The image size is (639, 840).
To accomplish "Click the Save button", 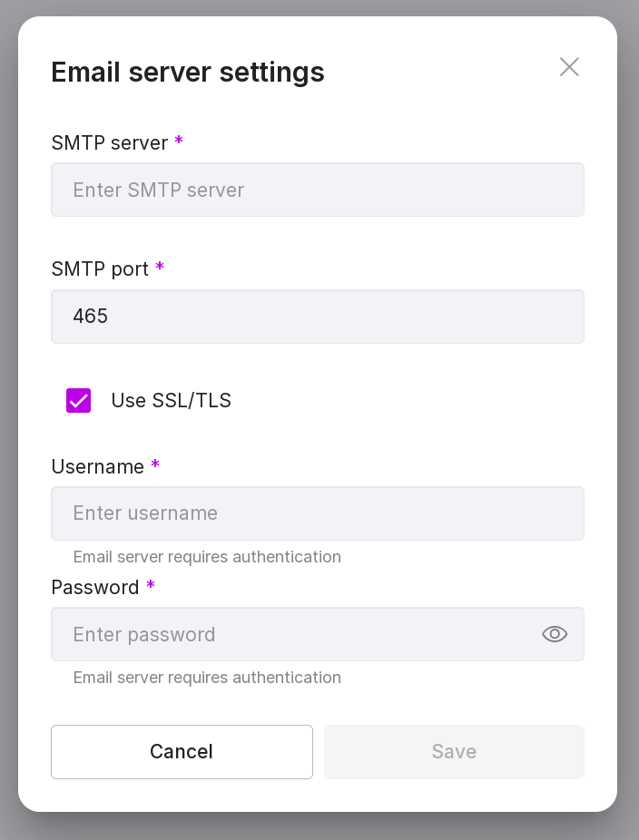I will (454, 752).
